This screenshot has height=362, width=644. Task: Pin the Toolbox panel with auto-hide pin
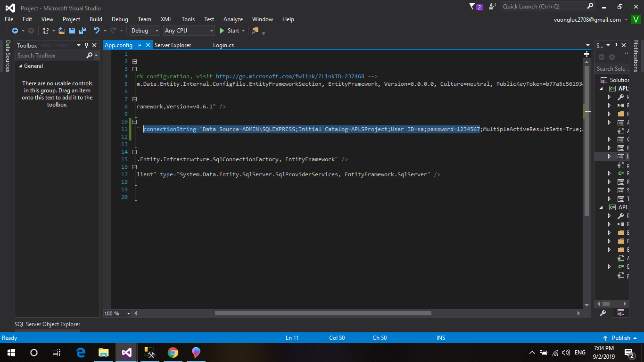point(87,46)
